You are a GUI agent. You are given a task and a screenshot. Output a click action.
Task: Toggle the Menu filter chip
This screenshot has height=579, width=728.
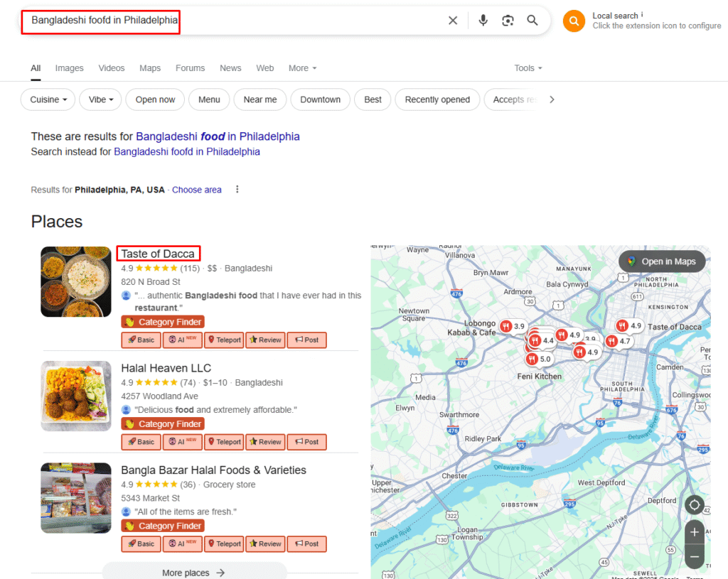(209, 99)
